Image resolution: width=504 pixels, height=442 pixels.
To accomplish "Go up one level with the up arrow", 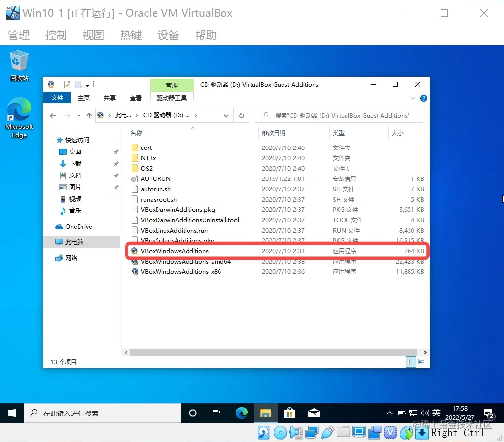I will tap(89, 116).
